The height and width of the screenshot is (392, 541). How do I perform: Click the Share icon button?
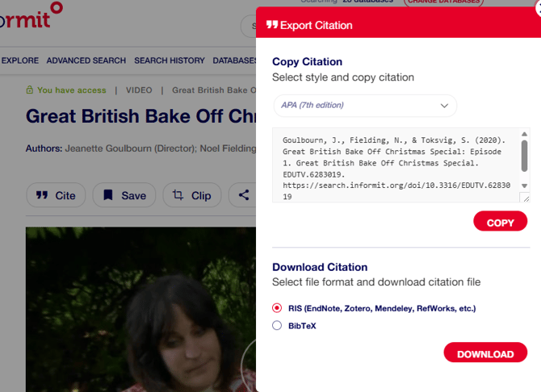(243, 195)
